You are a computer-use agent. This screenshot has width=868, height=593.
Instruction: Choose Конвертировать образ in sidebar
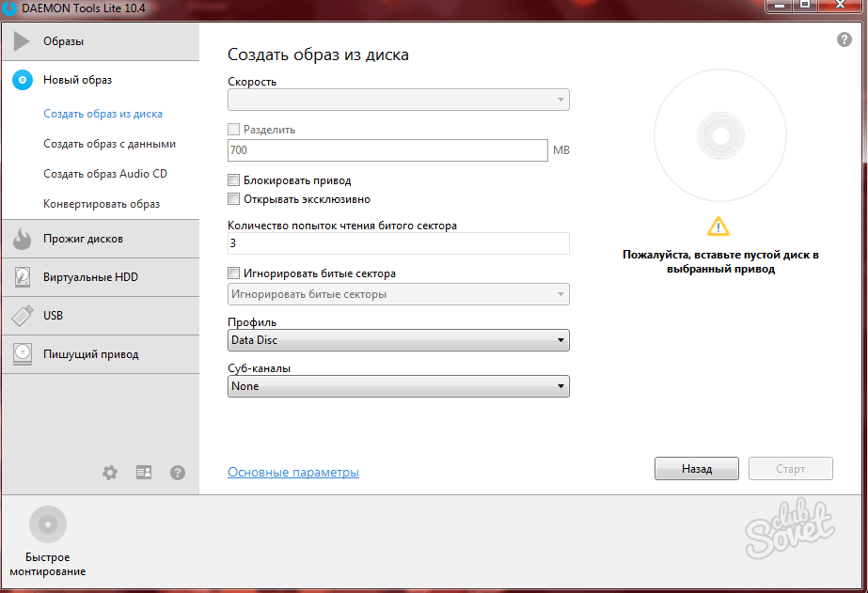(102, 204)
